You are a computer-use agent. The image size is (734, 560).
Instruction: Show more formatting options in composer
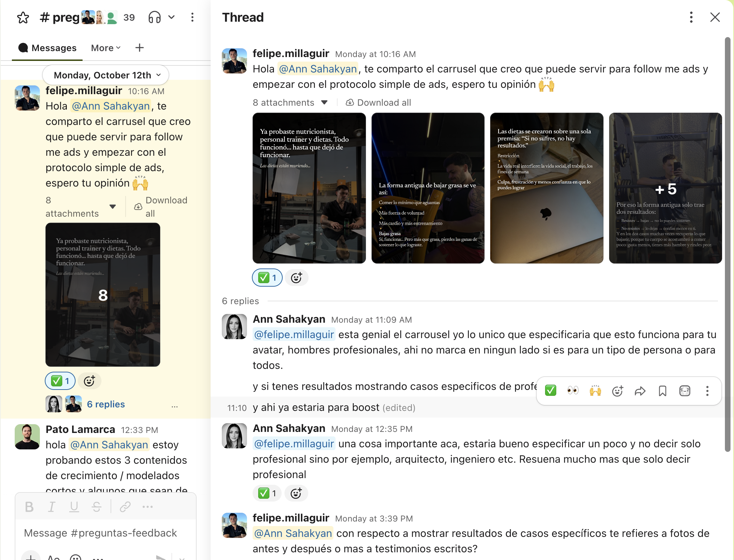point(148,506)
